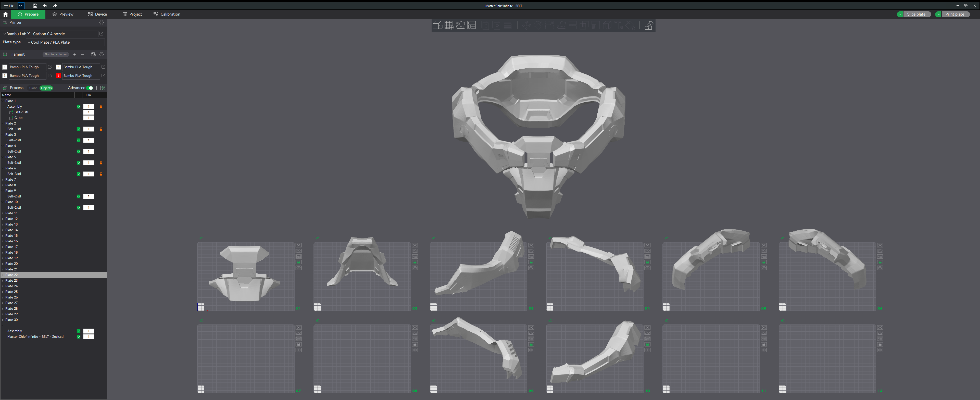Open the Plate type dropdown
Screen dimensions: 980x400
pos(65,42)
